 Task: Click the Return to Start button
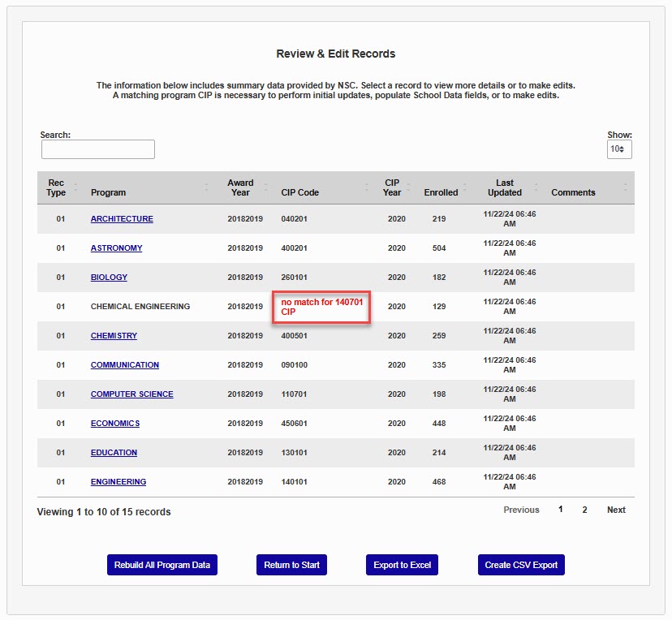[291, 565]
